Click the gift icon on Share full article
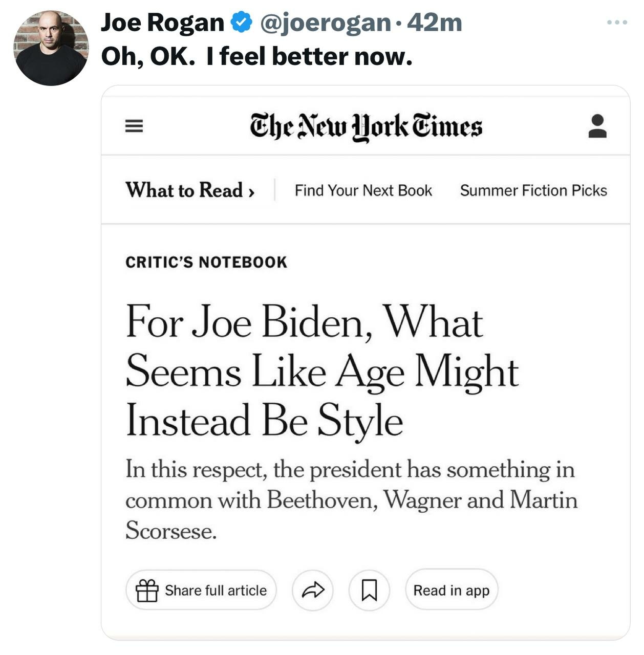The width and height of the screenshot is (644, 655). 148,590
